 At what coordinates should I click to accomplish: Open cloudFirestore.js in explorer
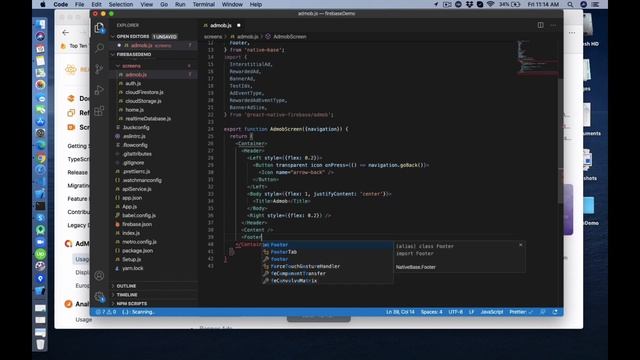144,92
